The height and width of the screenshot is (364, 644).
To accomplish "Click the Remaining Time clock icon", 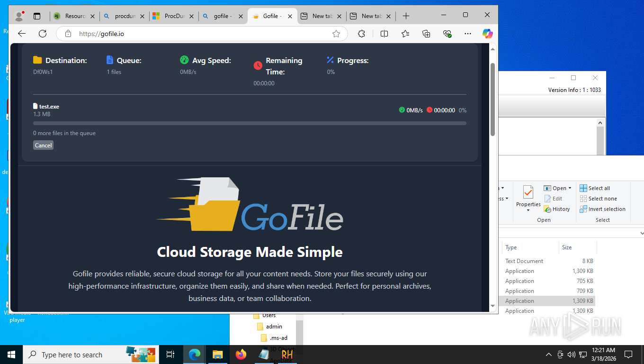I will pyautogui.click(x=258, y=65).
